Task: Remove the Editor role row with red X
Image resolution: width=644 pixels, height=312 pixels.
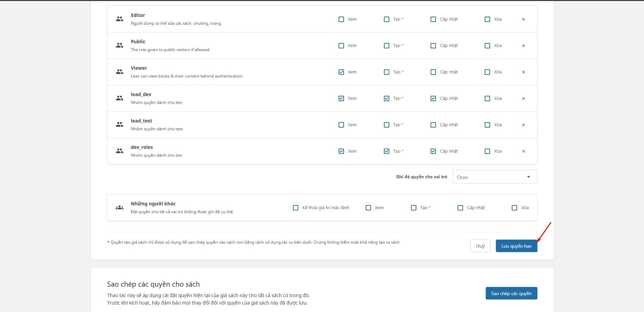Action: [x=523, y=19]
